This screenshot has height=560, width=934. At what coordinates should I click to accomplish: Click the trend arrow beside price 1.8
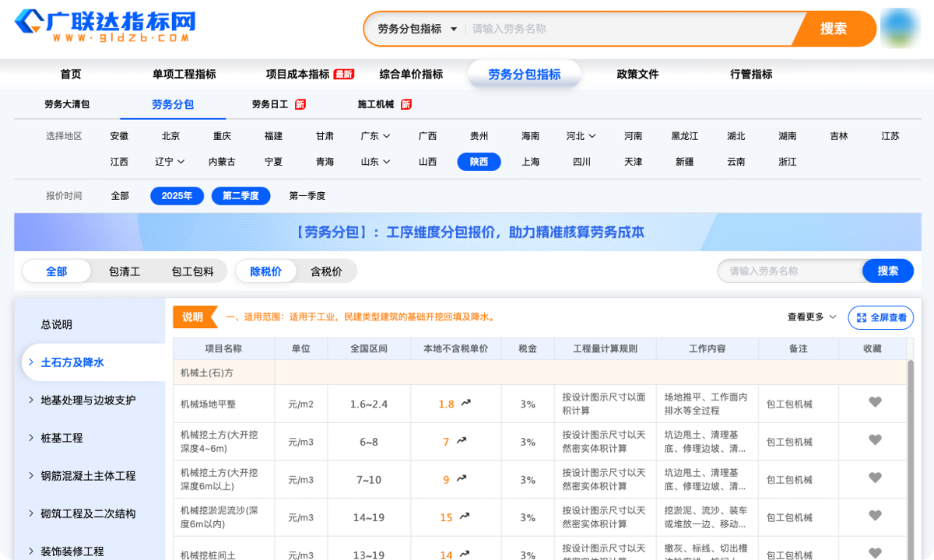[466, 403]
